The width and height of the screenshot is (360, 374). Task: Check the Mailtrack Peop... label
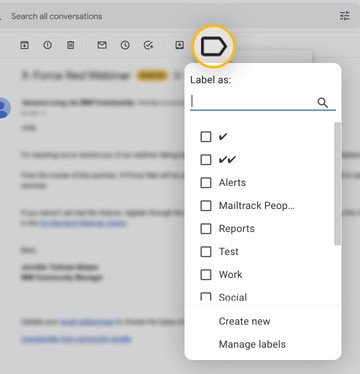(x=206, y=206)
